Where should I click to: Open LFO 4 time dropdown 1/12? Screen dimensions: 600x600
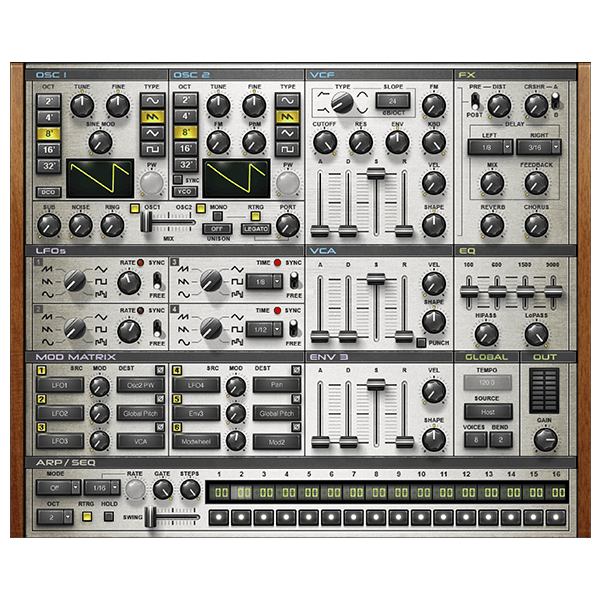[x=264, y=329]
